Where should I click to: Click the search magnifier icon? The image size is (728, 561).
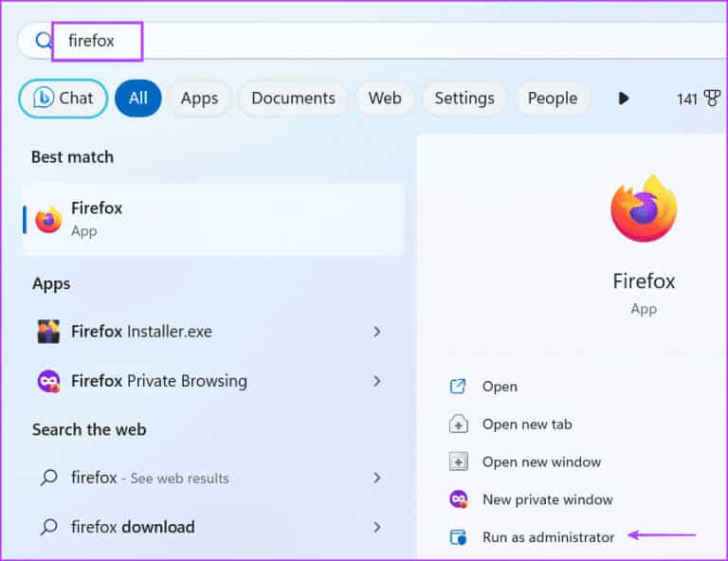[x=44, y=41]
